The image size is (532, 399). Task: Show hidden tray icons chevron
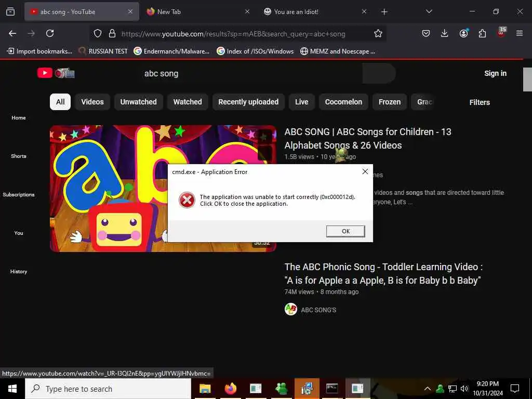[428, 389]
